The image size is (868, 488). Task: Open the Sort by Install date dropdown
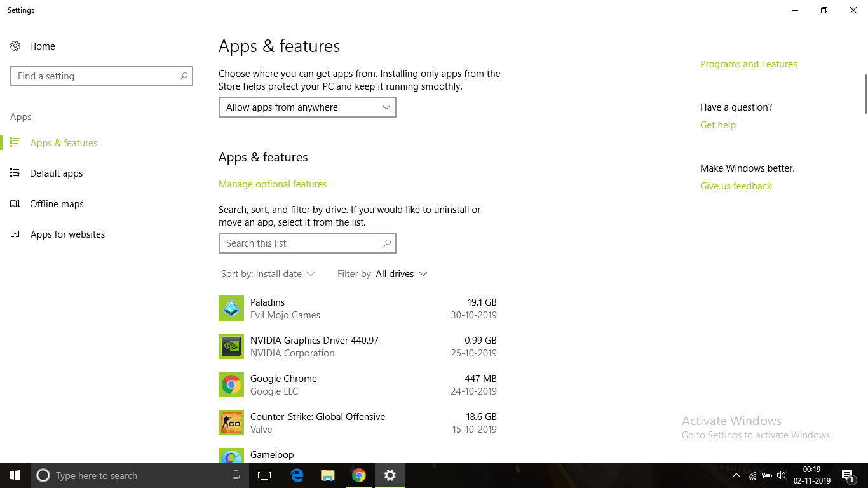pos(268,274)
